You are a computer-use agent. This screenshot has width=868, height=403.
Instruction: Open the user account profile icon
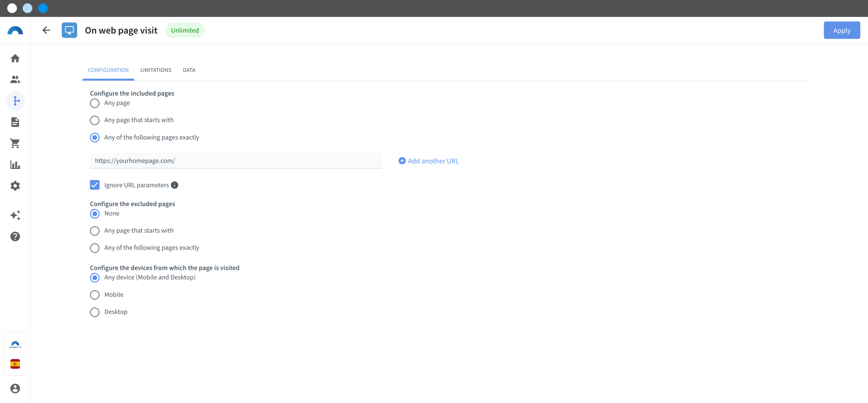[15, 389]
